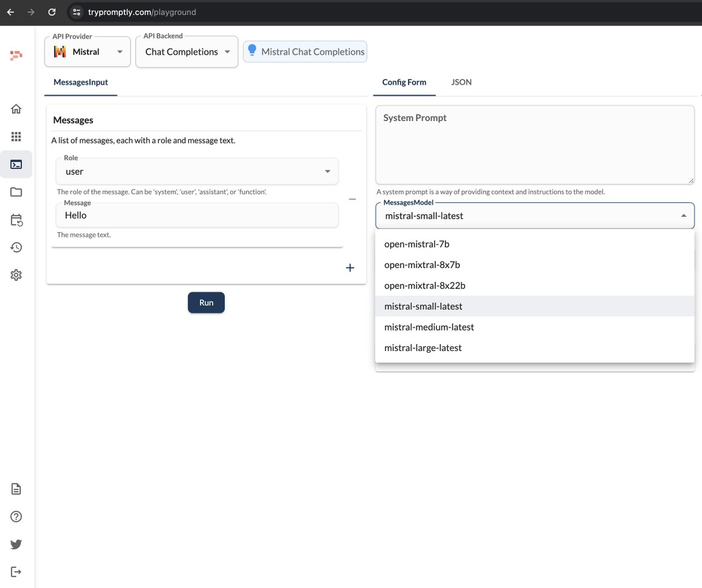Open the Twitter bird icon
Screen dimensions: 702x588
[16, 544]
